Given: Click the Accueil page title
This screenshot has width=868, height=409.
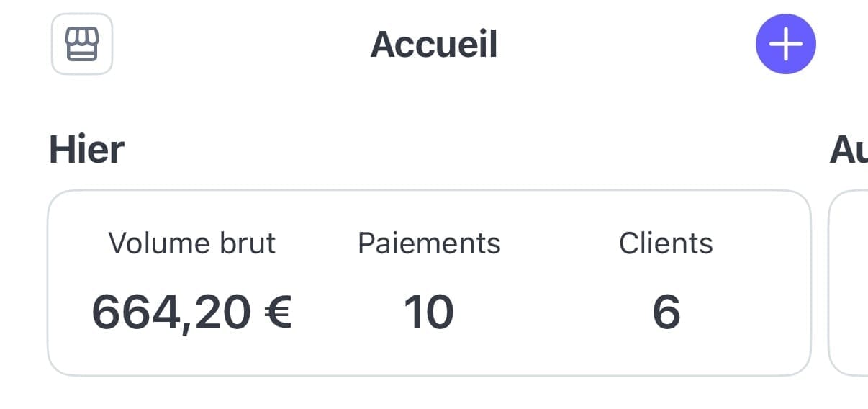Looking at the screenshot, I should (x=434, y=45).
